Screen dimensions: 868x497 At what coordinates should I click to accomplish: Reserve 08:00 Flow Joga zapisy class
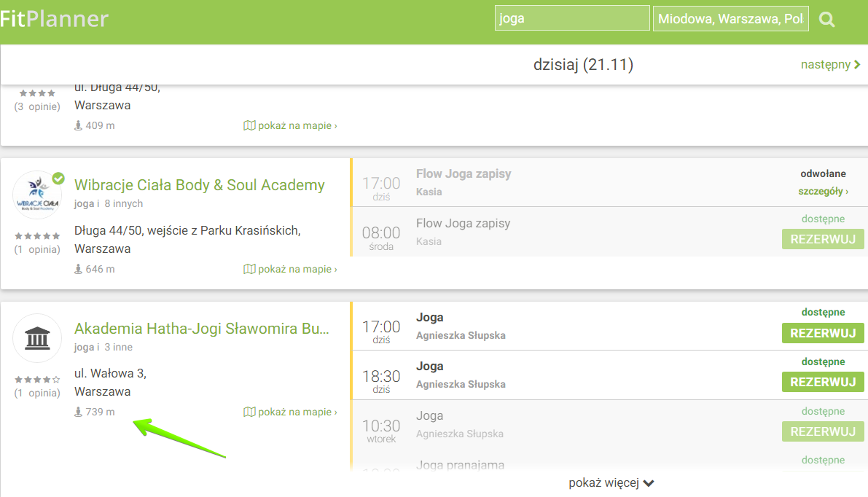tap(823, 239)
